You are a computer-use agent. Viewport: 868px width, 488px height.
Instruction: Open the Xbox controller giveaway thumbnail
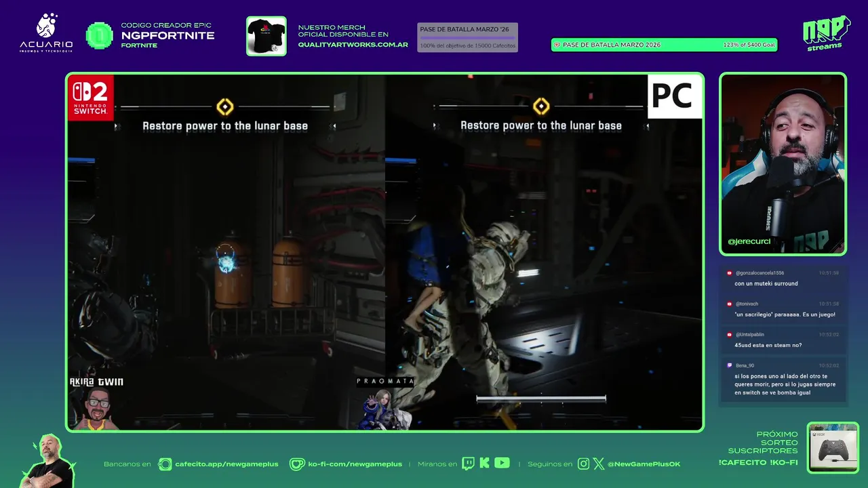click(833, 448)
